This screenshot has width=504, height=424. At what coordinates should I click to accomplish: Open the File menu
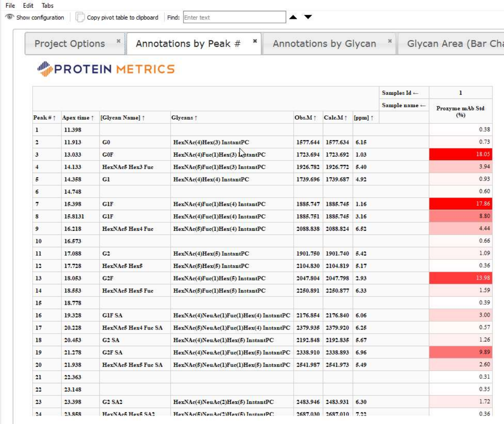coord(10,6)
